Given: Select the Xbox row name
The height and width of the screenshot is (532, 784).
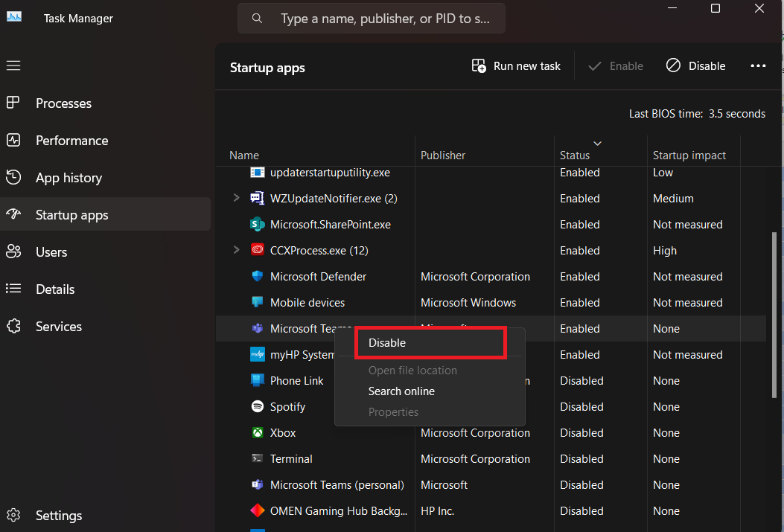Looking at the screenshot, I should click(x=283, y=432).
